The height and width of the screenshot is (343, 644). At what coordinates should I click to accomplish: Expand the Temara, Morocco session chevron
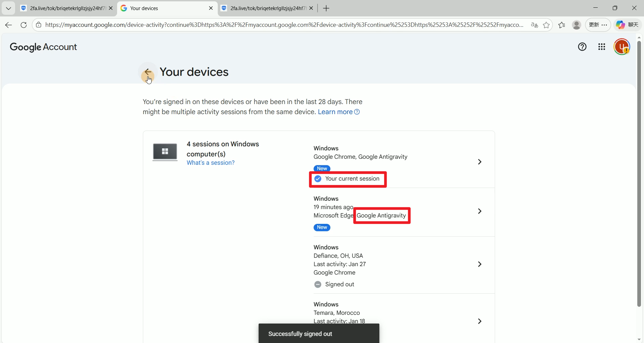point(480,321)
